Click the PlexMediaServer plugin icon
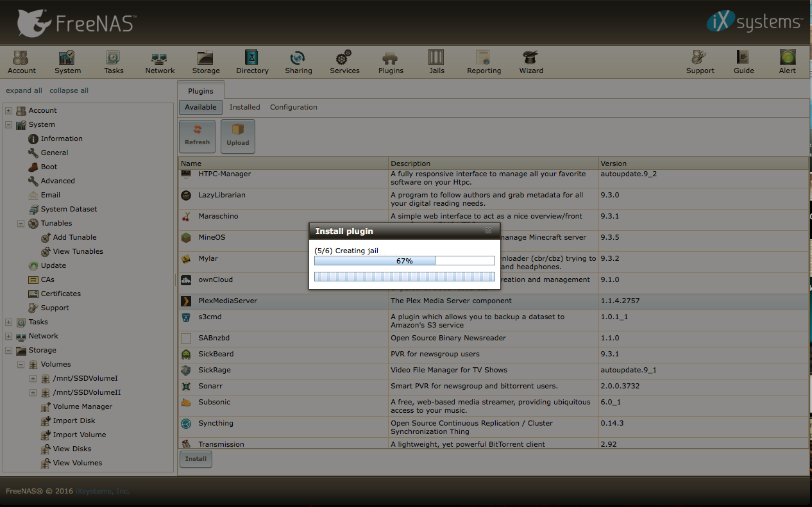The width and height of the screenshot is (812, 507). [186, 301]
